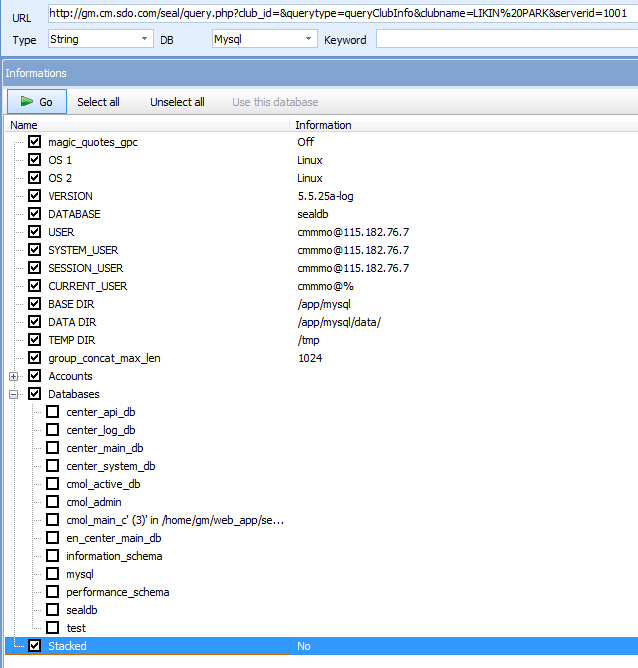
Task: Check the sealdb database checkbox
Action: click(x=52, y=610)
